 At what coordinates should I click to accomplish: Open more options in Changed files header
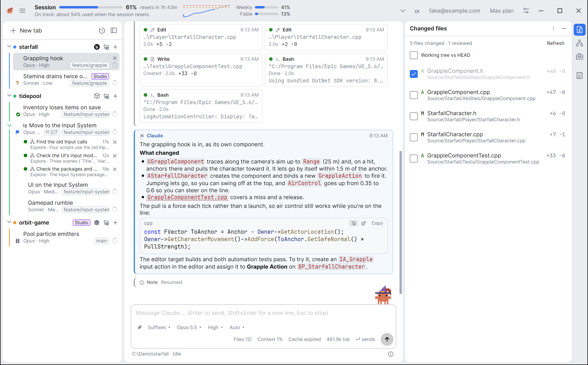click(554, 29)
